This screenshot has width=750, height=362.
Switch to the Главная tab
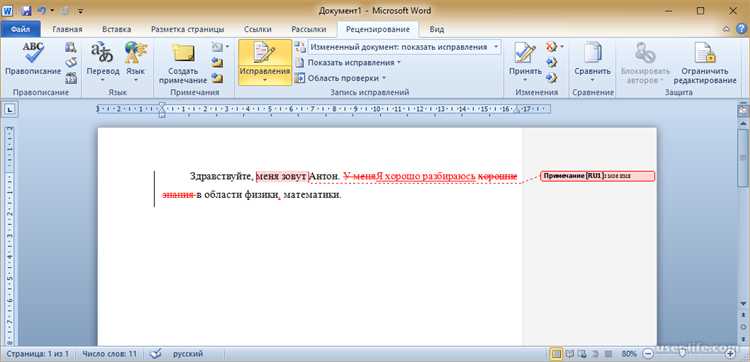[67, 29]
